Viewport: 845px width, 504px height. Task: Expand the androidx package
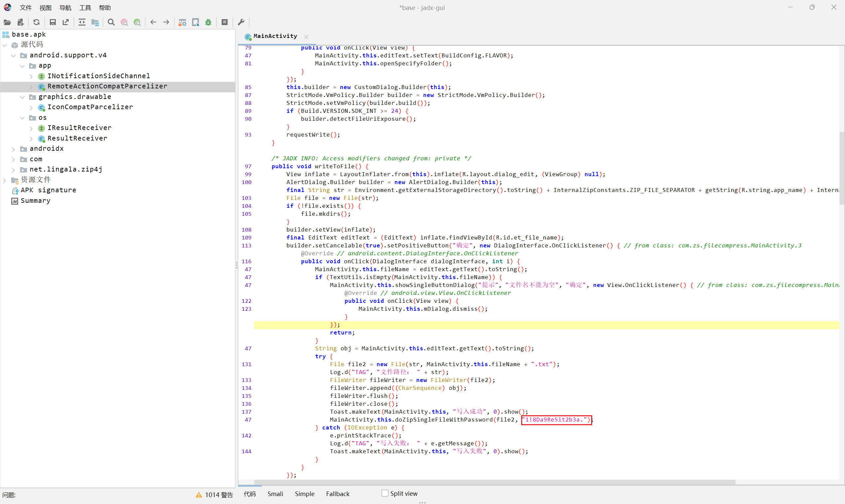tap(14, 149)
